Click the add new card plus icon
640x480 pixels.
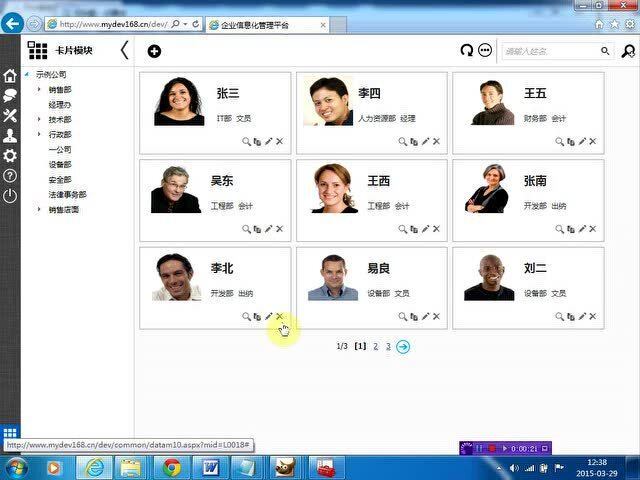coord(154,51)
